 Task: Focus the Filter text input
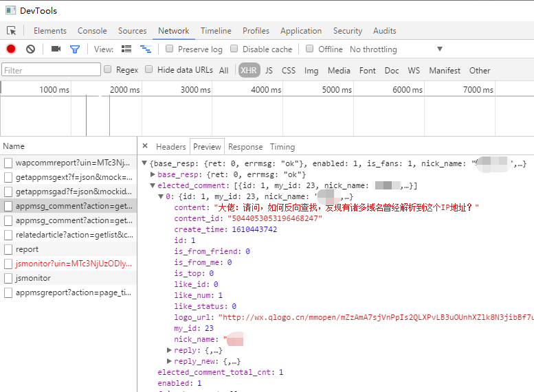coord(51,70)
